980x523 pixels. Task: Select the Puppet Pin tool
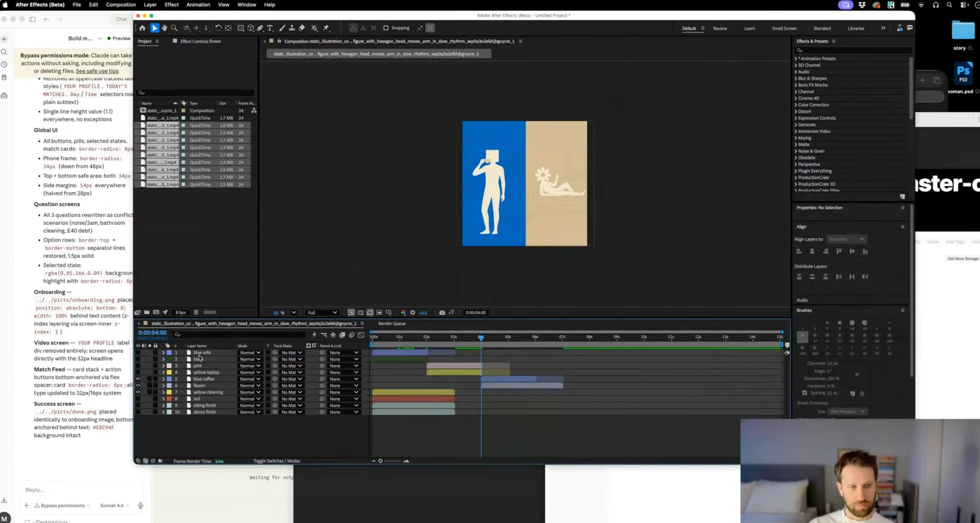coord(326,28)
